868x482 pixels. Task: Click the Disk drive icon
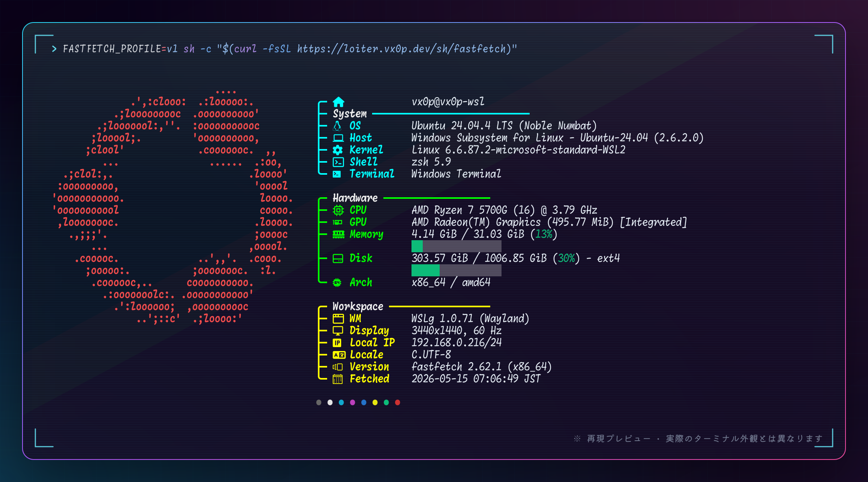pos(338,258)
